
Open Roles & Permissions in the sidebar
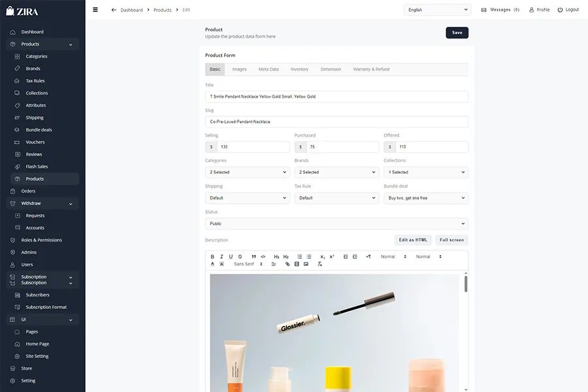pos(41,240)
